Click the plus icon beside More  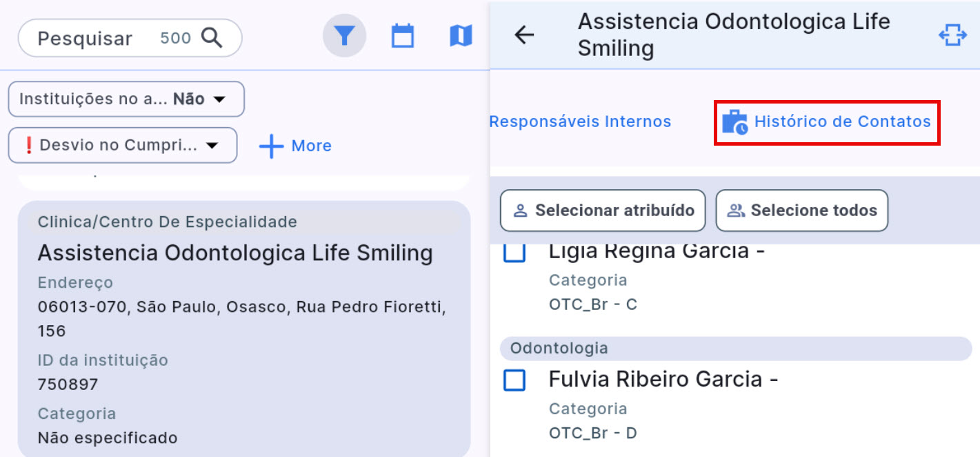click(271, 146)
